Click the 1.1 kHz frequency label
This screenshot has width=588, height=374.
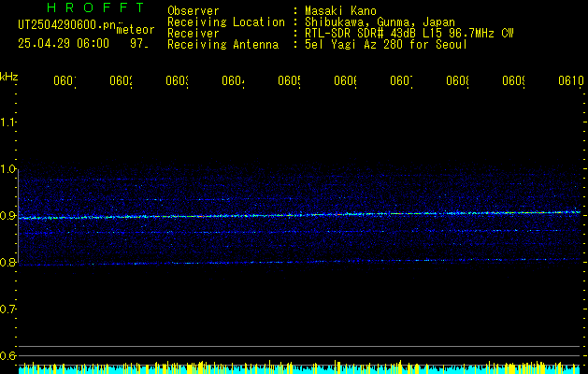click(8, 122)
